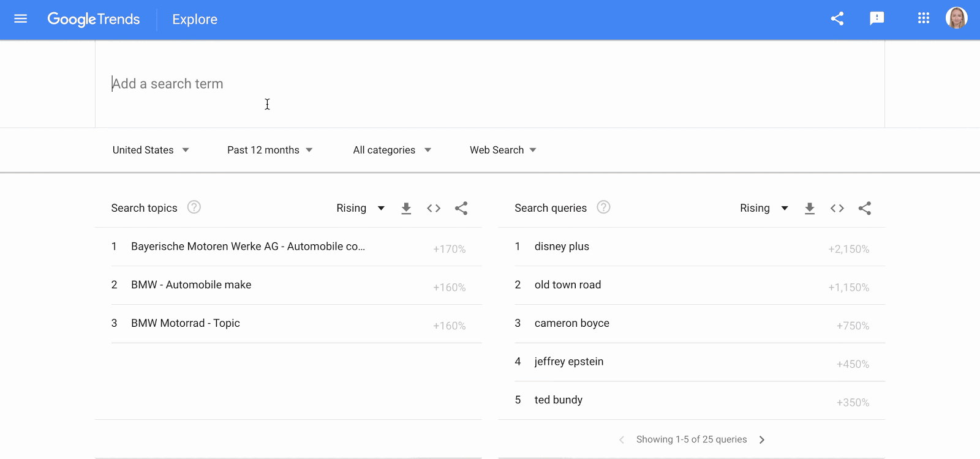
Task: Expand the Past 12 months dropdown
Action: pyautogui.click(x=269, y=150)
